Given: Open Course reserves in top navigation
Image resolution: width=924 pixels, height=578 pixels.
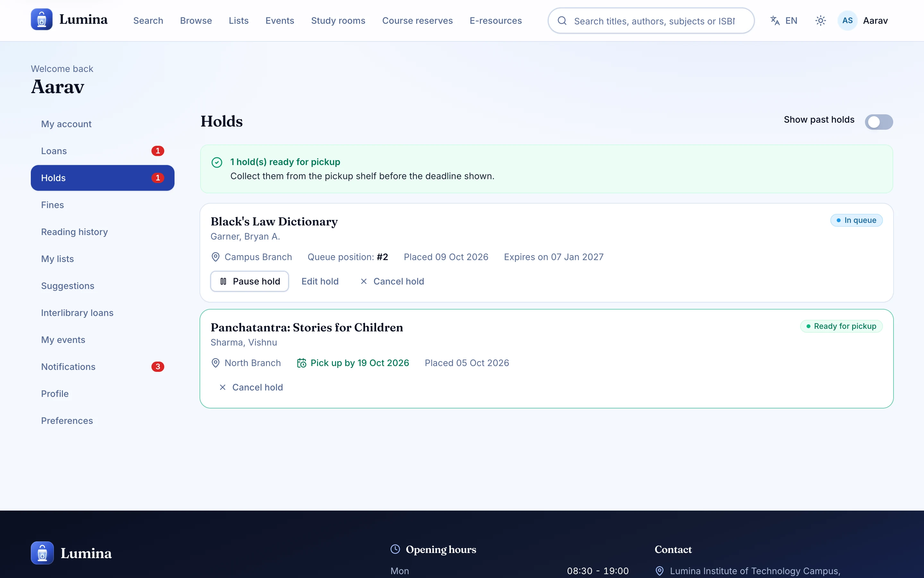Looking at the screenshot, I should coord(417,21).
